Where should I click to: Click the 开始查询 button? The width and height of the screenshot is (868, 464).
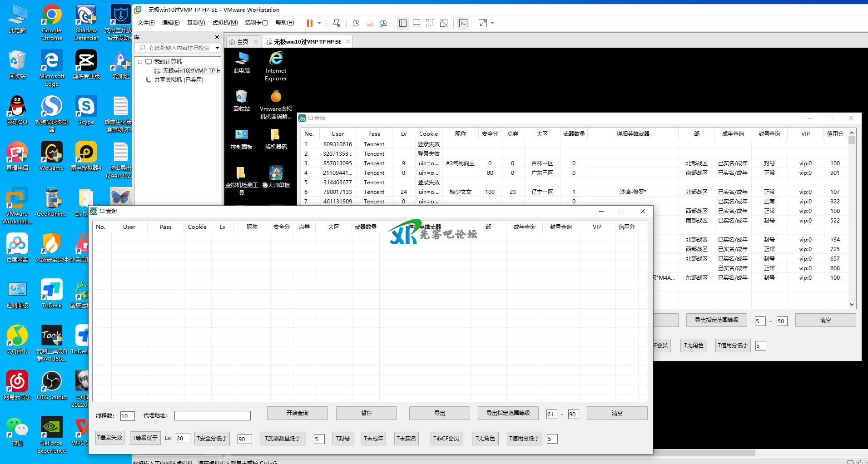297,413
